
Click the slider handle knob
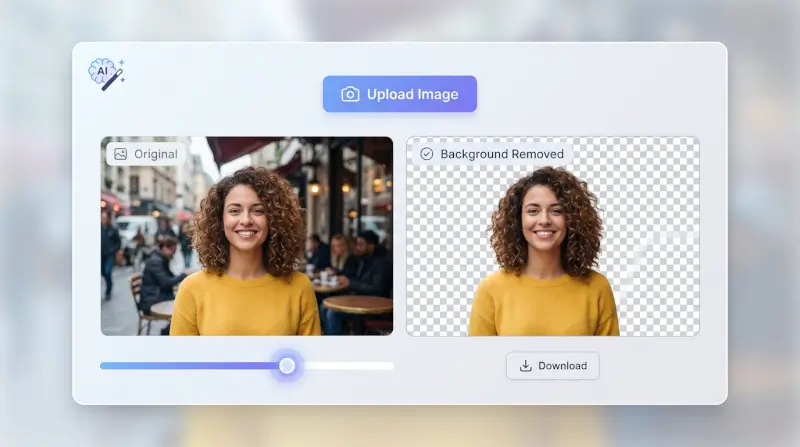pos(287,365)
